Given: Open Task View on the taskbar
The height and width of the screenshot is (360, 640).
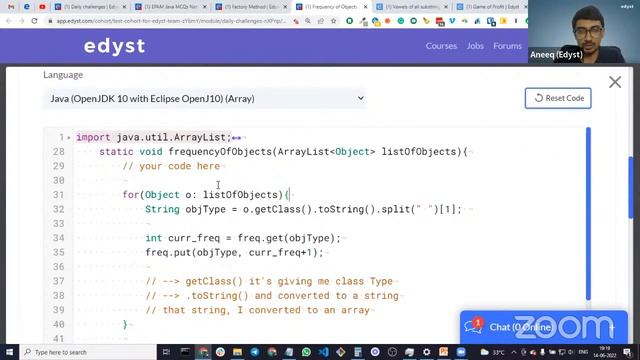Looking at the screenshot, I should pyautogui.click(x=166, y=352).
